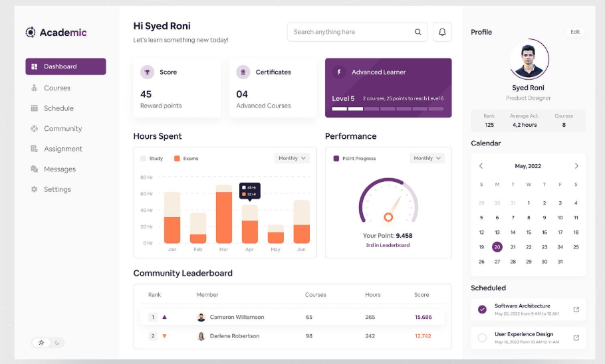This screenshot has width=605, height=364.
Task: Click the Dashboard grid icon
Action: [35, 66]
